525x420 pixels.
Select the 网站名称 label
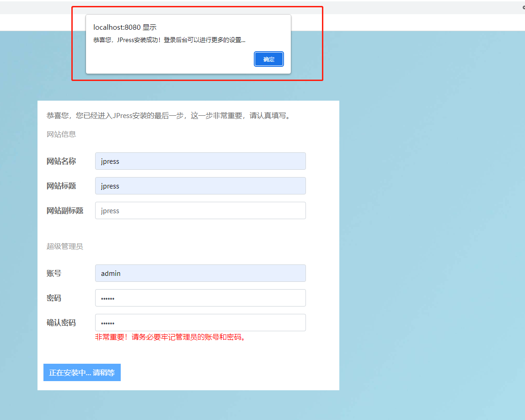point(61,161)
